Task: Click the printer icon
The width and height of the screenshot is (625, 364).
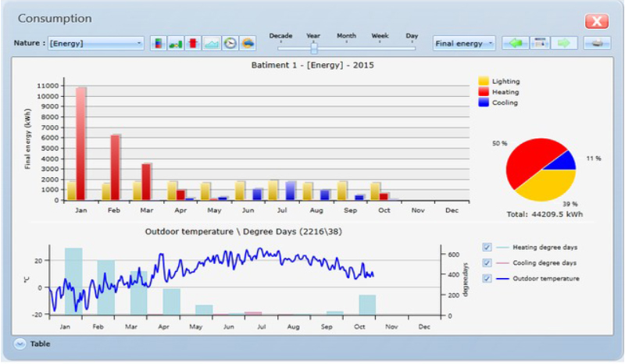Action: [596, 43]
